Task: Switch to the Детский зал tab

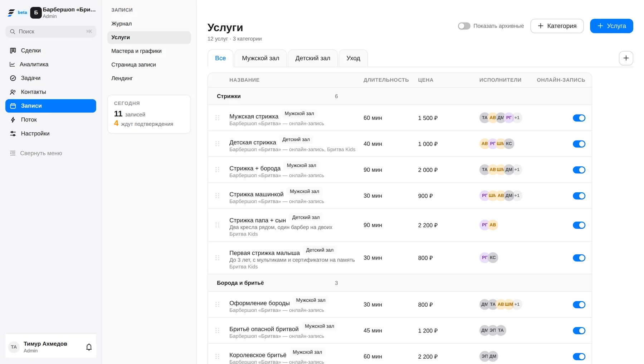Action: coord(313,58)
